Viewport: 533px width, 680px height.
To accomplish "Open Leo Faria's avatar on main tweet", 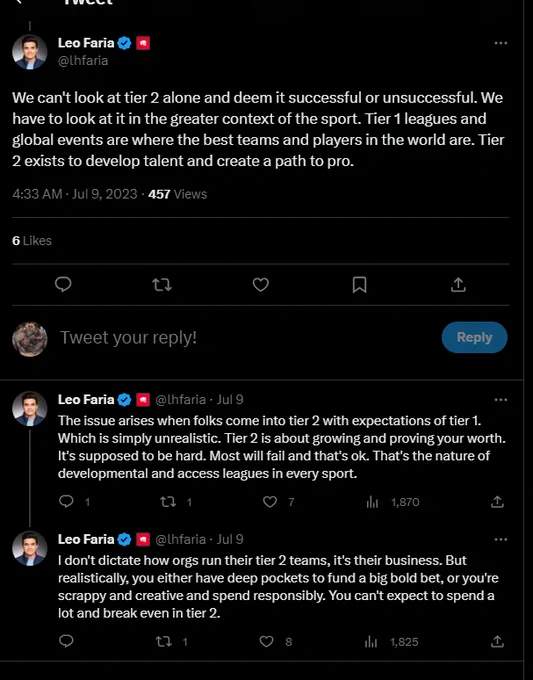I will point(29,52).
